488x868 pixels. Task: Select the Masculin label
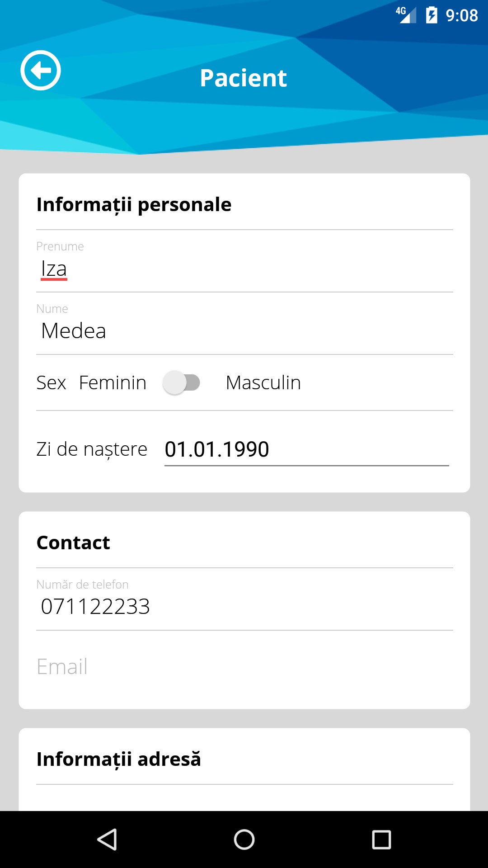coord(263,383)
